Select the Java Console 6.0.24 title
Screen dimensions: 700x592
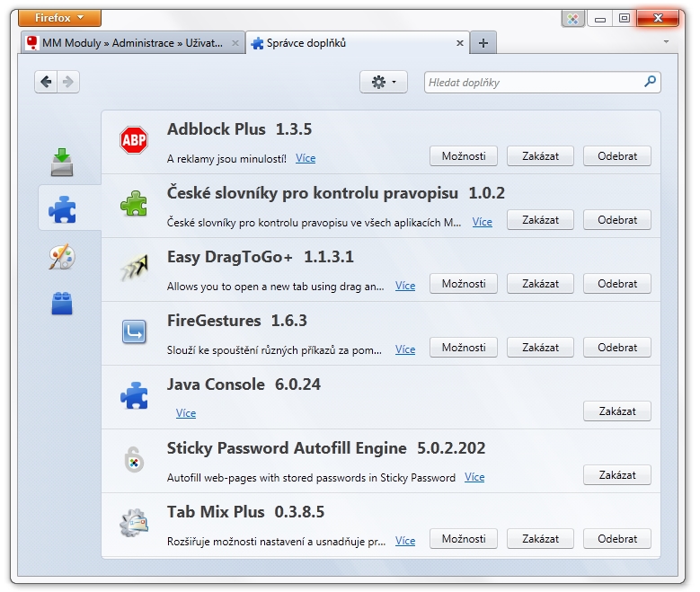244,384
